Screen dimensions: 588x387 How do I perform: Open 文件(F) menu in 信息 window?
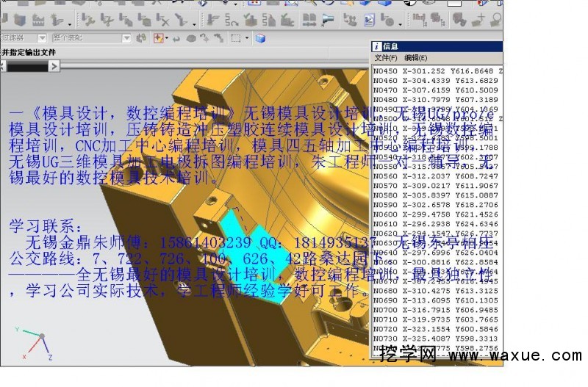coord(385,58)
